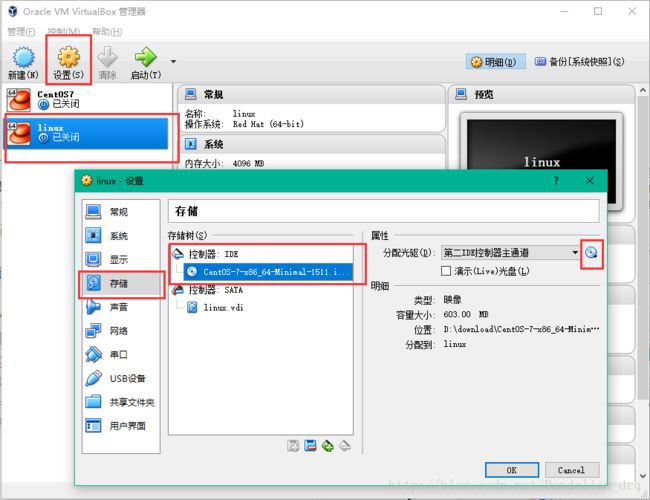Viewport: 650px width, 500px height.
Task: Click the add controller green icon
Action: click(327, 446)
